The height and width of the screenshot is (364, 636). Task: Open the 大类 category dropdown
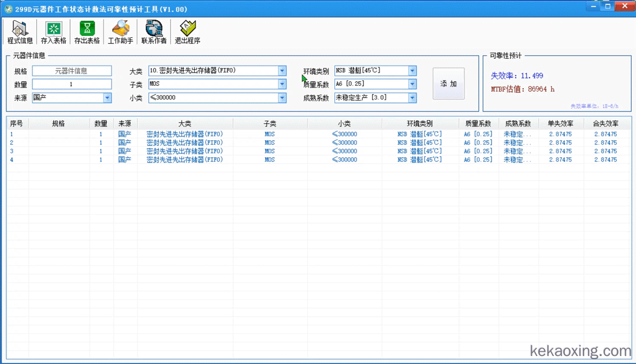coord(282,71)
